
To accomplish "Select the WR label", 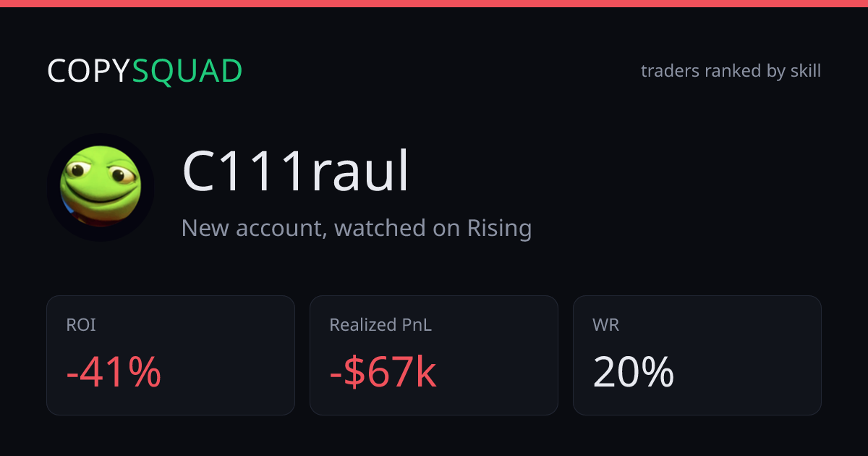I will pyautogui.click(x=605, y=325).
